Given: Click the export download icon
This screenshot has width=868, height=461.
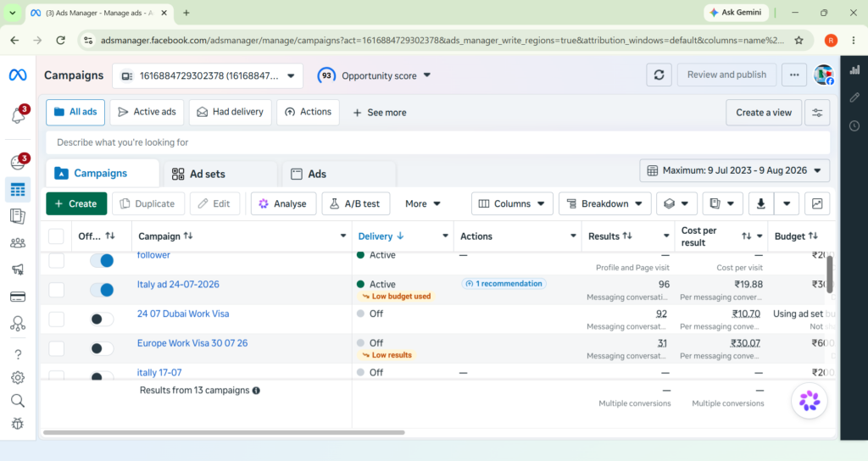Looking at the screenshot, I should [760, 203].
